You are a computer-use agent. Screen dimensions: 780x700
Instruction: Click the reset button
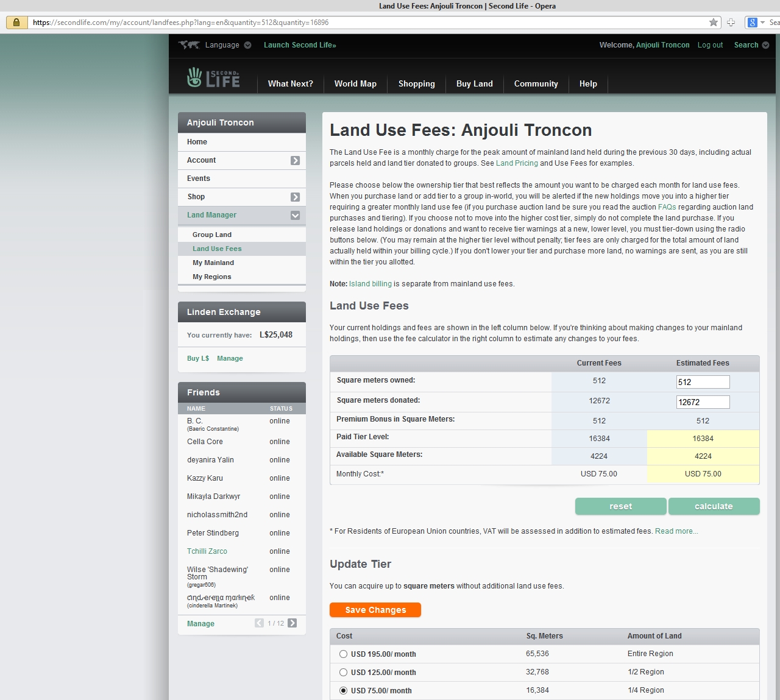pos(621,506)
